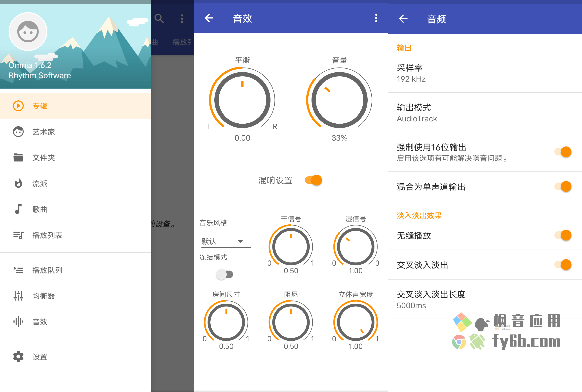This screenshot has height=392, width=582.
Task: Open the 输出模式 AudioTrack setting
Action: point(485,112)
